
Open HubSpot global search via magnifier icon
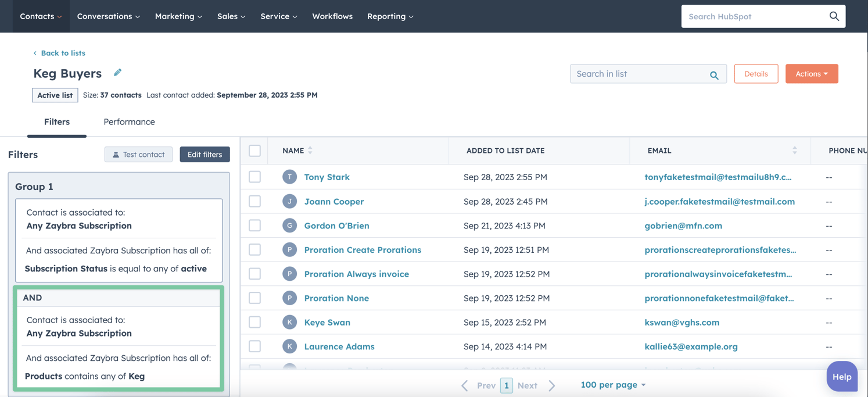(x=834, y=16)
